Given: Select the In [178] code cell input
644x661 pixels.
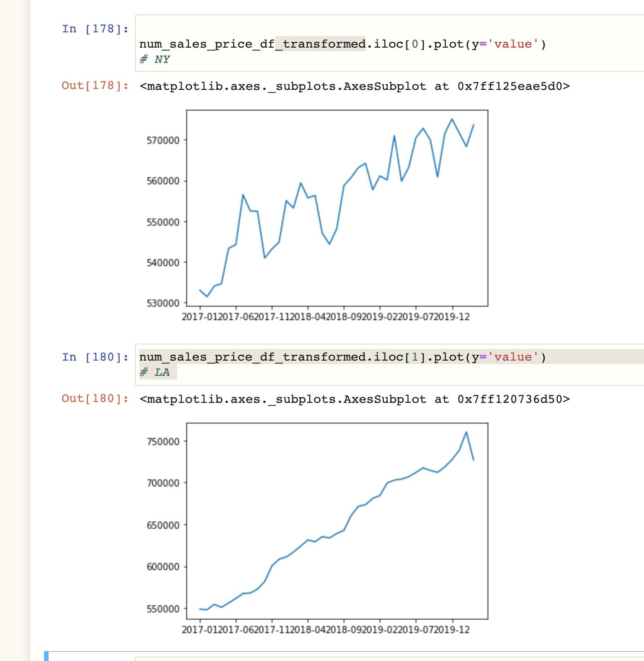Looking at the screenshot, I should (x=389, y=43).
